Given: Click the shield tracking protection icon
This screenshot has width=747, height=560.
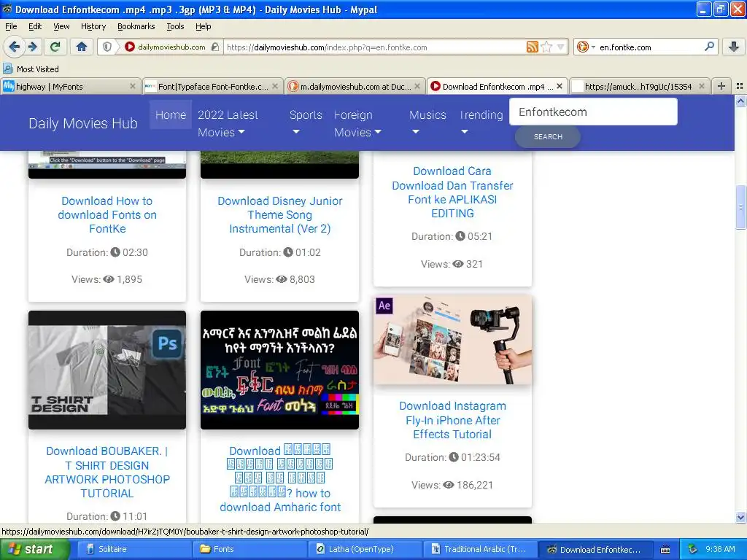Looking at the screenshot, I should [107, 47].
